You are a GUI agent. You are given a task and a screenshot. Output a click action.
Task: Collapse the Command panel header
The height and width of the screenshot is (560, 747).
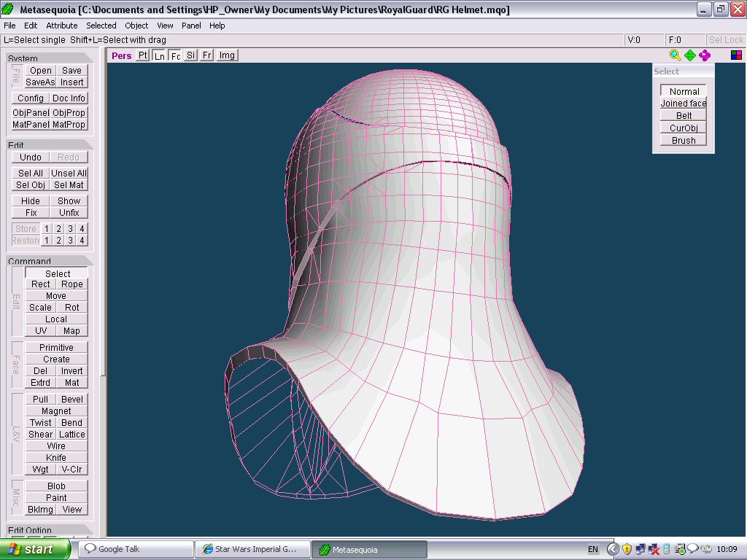50,260
